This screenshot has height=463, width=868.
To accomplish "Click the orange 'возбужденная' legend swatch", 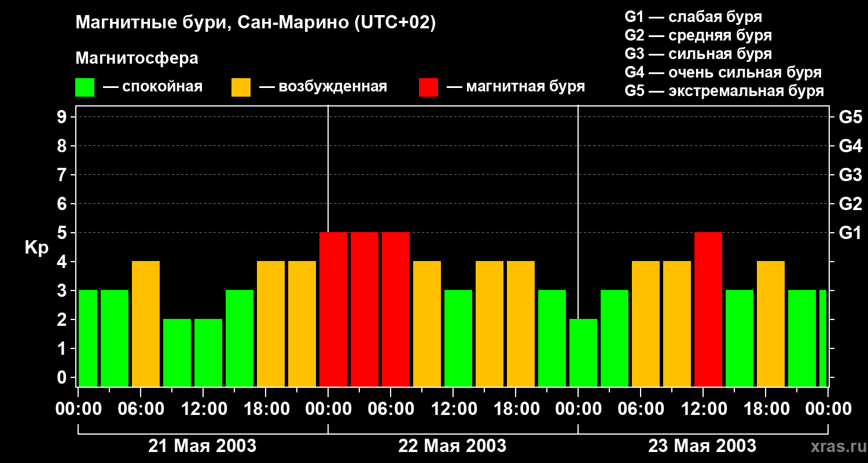I will tap(241, 87).
